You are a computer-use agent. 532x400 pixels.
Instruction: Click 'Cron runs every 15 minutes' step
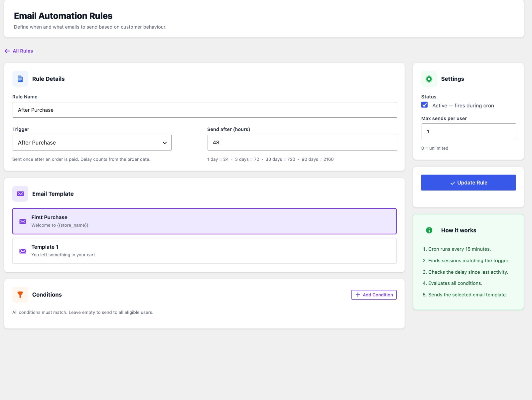coord(460,249)
